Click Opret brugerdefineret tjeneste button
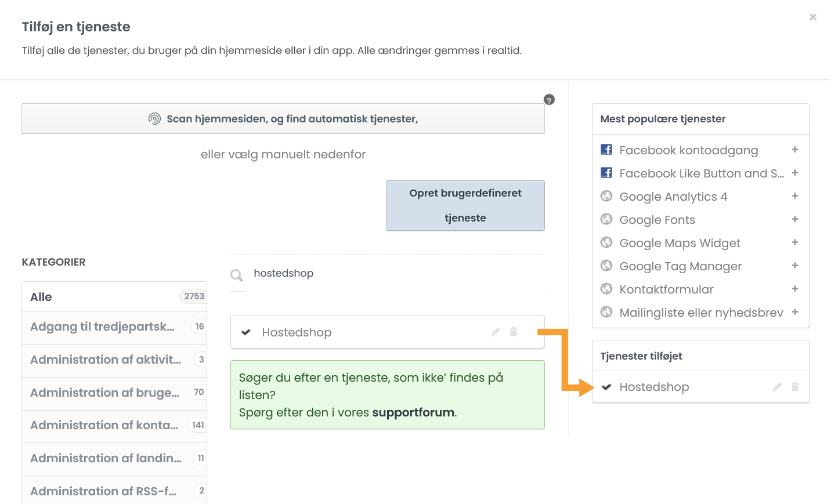Image resolution: width=831 pixels, height=504 pixels. [x=465, y=205]
